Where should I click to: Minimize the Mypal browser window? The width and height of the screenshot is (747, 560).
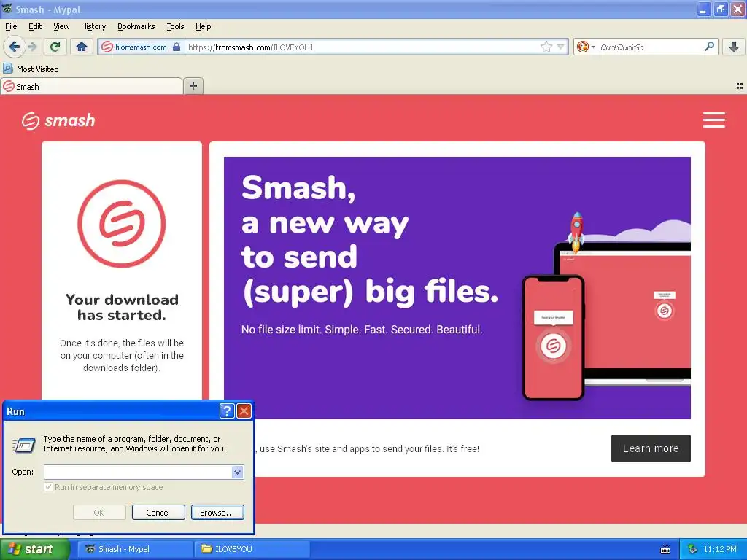point(703,9)
